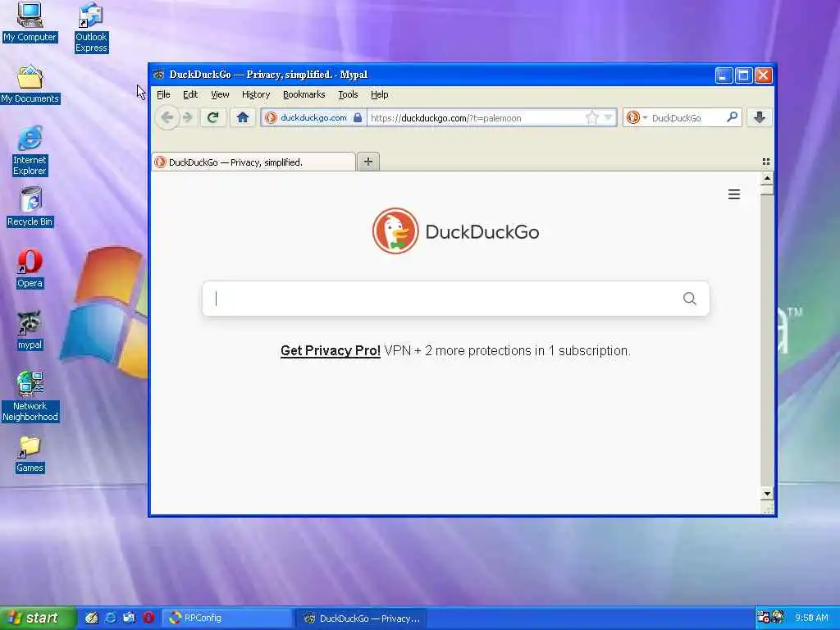Screen dimensions: 840x630
Task: Launch Opera from quick launch
Action: [148, 618]
